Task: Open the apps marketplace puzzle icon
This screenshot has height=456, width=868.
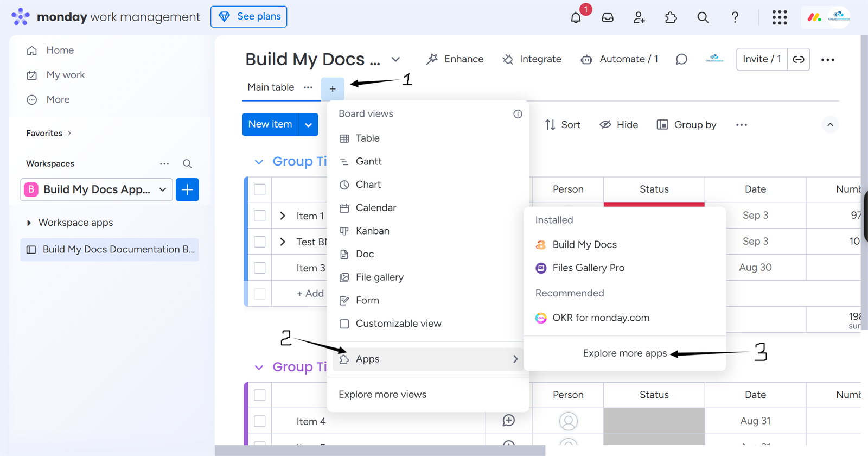Action: tap(671, 17)
